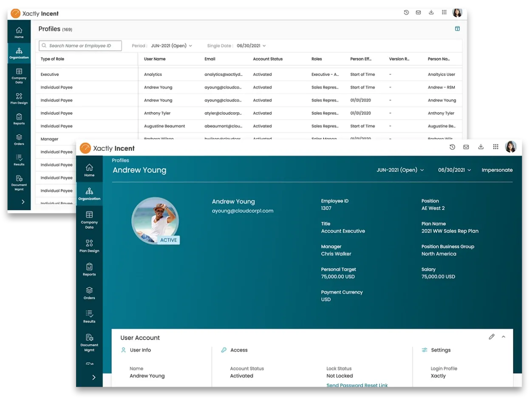The image size is (532, 399).
Task: Select the Analytics user row
Action: [x=249, y=74]
